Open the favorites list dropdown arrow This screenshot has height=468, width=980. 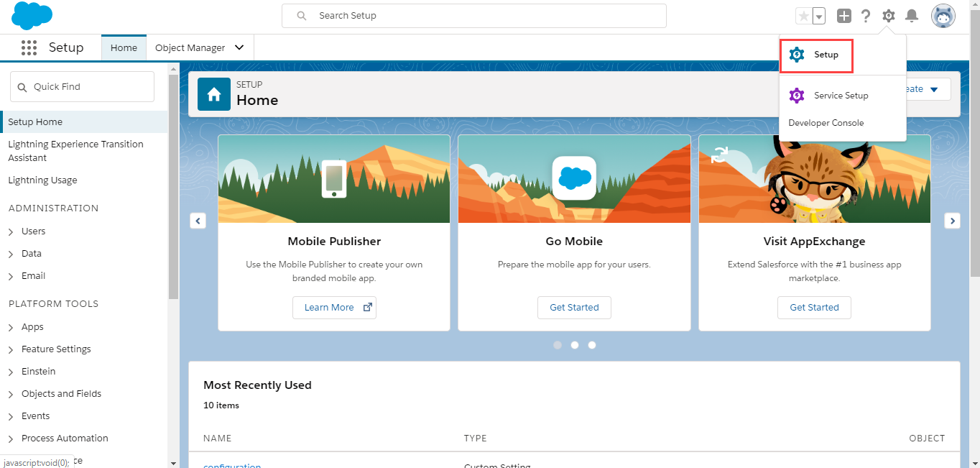(x=819, y=16)
